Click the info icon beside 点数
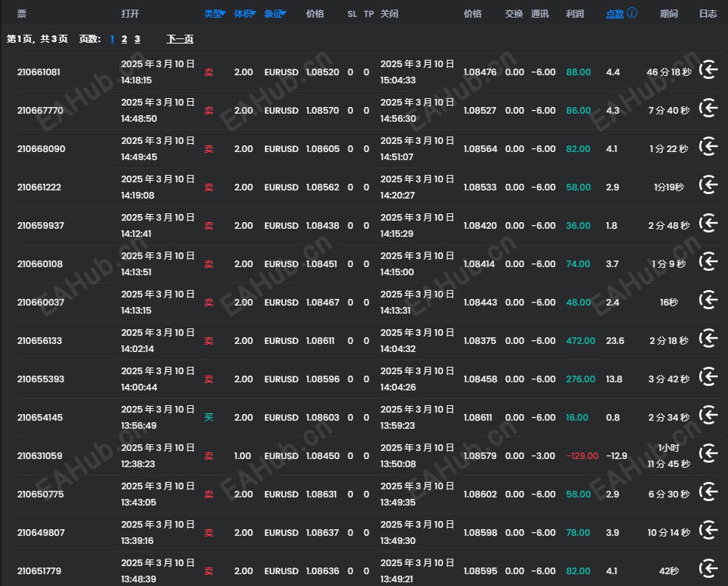The height and width of the screenshot is (586, 728). click(632, 13)
